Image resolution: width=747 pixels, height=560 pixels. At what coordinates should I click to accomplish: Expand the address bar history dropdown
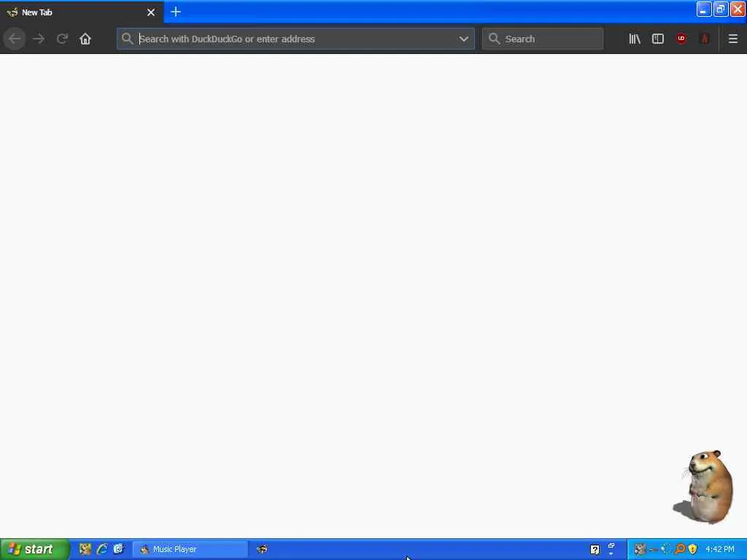click(463, 39)
